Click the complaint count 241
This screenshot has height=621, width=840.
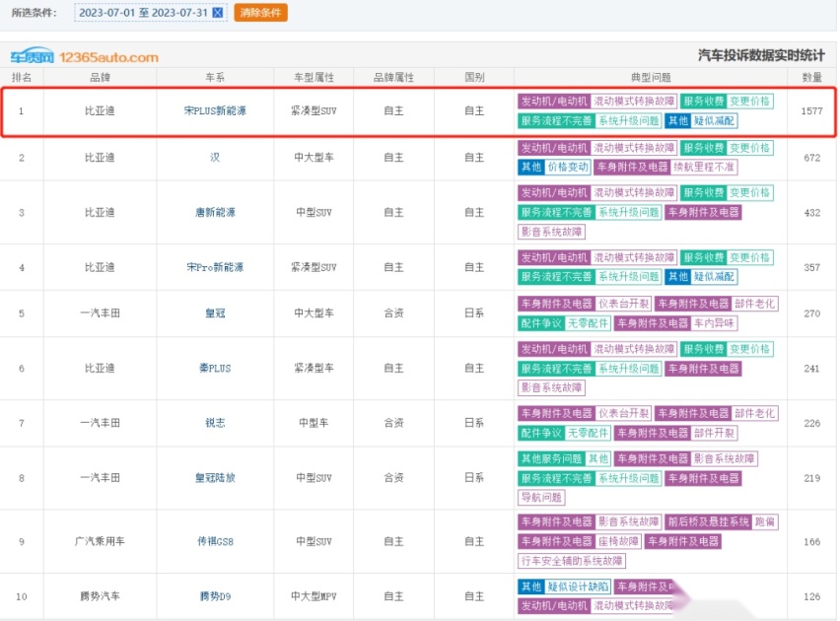click(x=811, y=368)
